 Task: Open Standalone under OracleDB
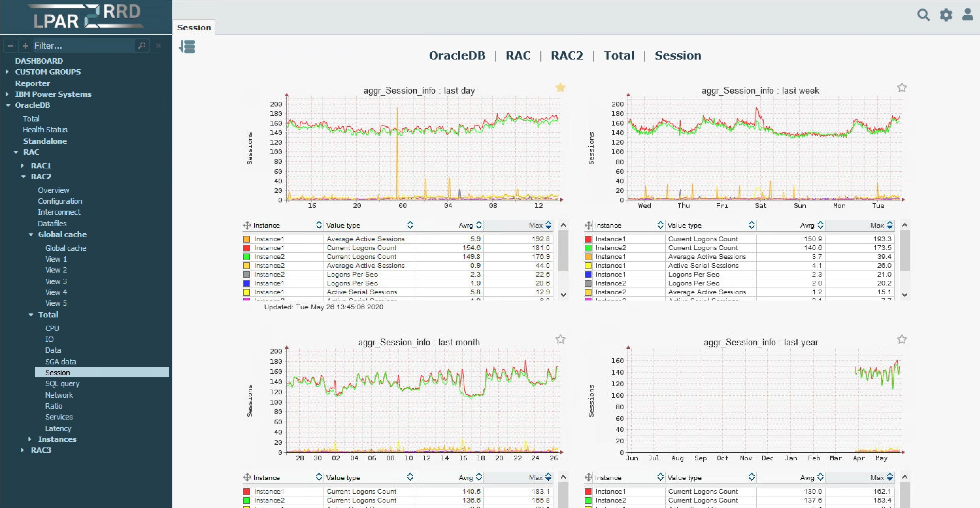click(x=45, y=141)
